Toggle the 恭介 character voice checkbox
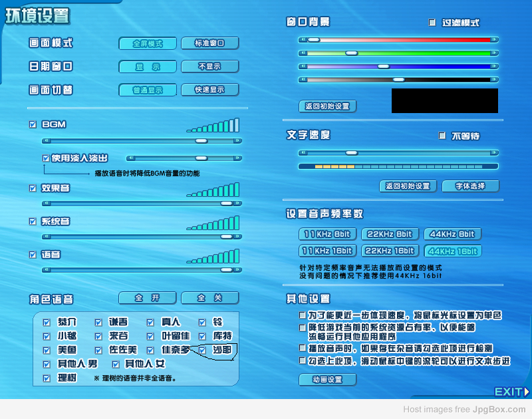532x419 pixels. [47, 323]
